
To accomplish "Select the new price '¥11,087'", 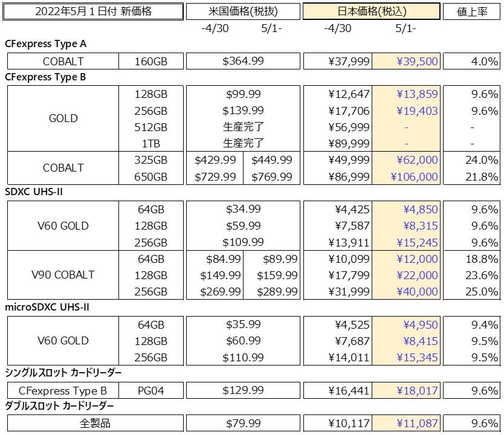I will pyautogui.click(x=417, y=424).
